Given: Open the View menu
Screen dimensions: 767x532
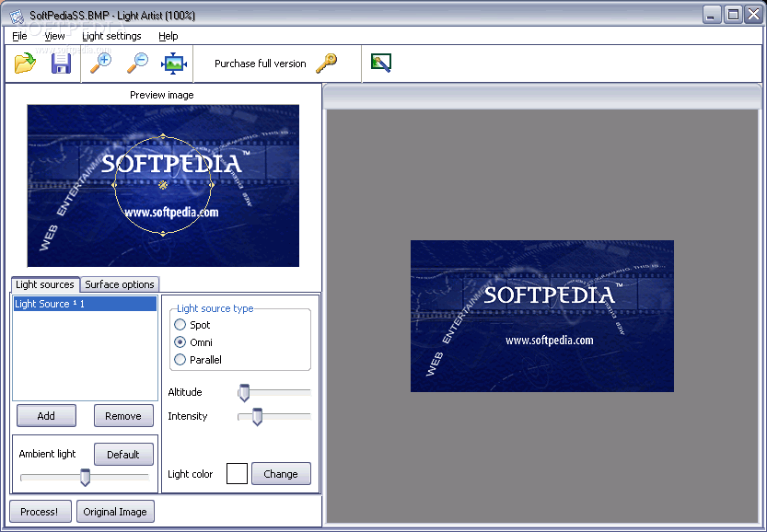Looking at the screenshot, I should 54,36.
